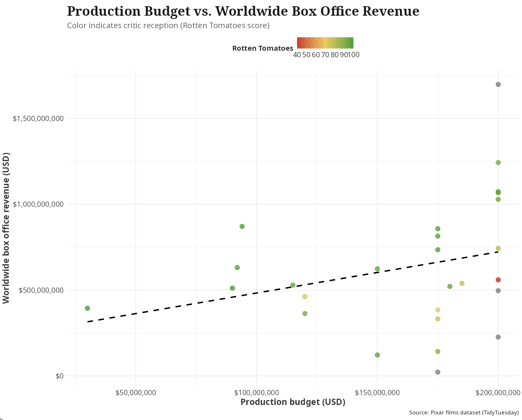Click the $50,000,000 x-axis label
522x420 pixels.
[136, 392]
